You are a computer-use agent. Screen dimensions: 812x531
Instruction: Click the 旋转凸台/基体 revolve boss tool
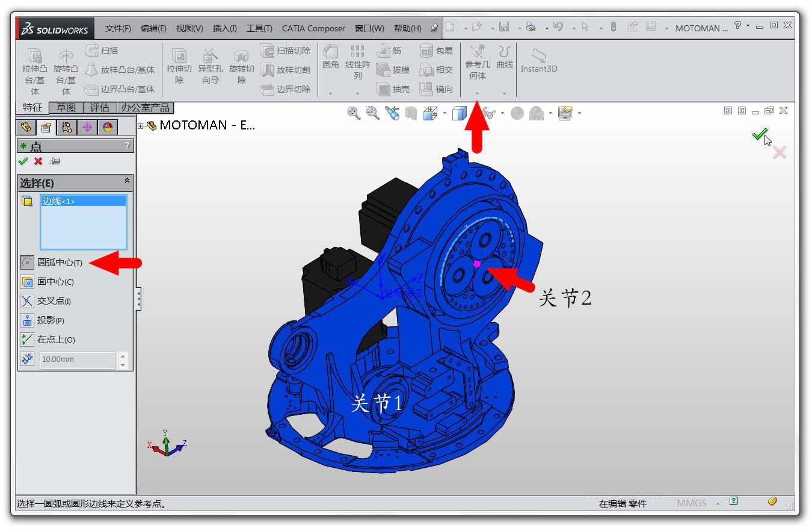[x=66, y=71]
